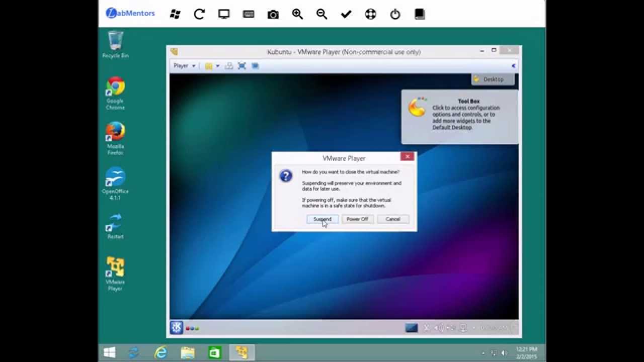The image size is (644, 362).
Task: Open the Kubuntu KDE application launcher
Action: point(177,328)
